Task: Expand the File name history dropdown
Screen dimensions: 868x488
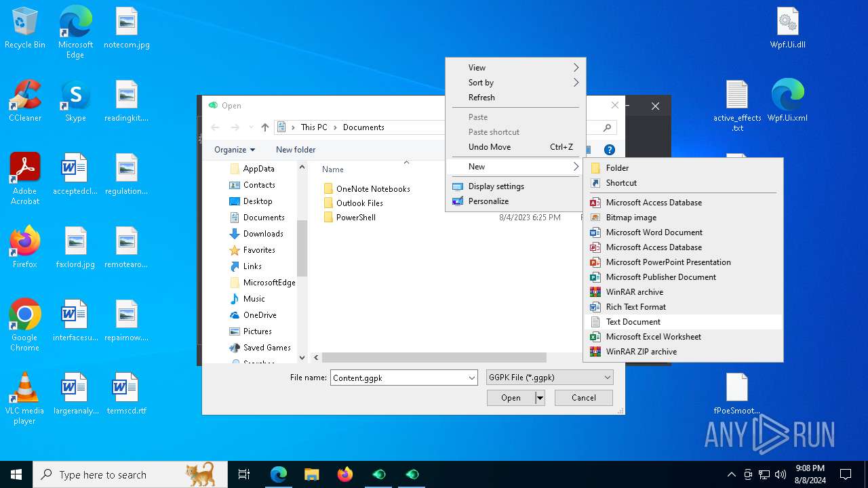Action: (472, 378)
